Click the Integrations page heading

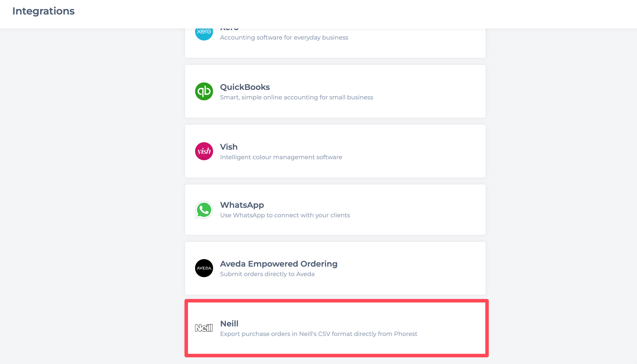[x=44, y=11]
